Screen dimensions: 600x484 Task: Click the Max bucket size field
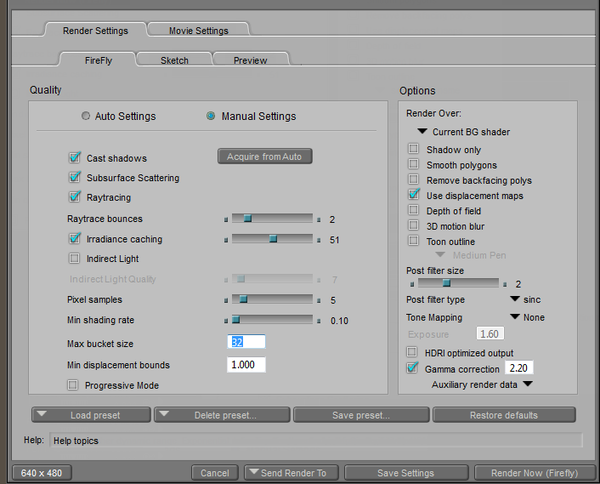pos(246,342)
